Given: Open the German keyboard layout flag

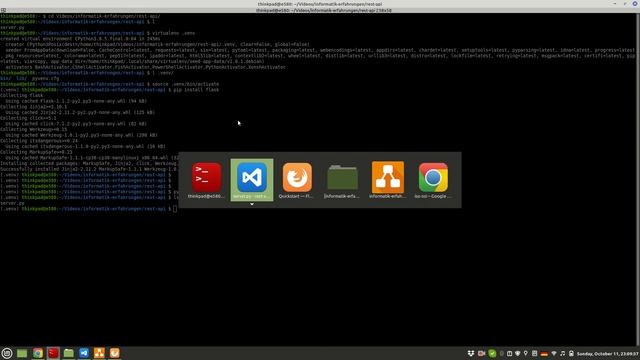Looking at the screenshot, I should coord(544,353).
